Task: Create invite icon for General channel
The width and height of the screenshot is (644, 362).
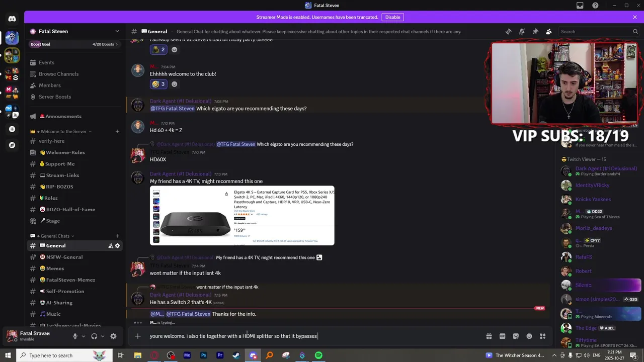Action: pos(110,246)
